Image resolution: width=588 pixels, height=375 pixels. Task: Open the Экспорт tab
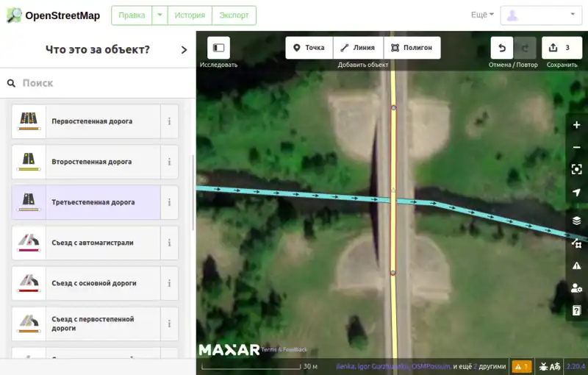click(x=234, y=15)
